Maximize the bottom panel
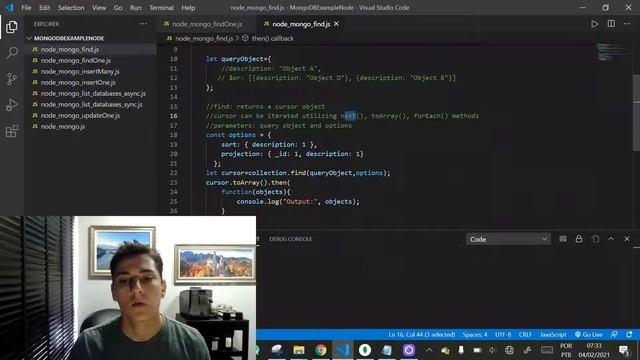640x360 pixels. (611, 239)
